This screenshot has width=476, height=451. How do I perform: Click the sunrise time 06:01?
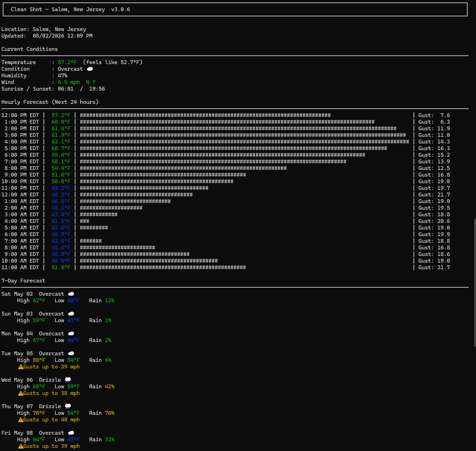click(66, 89)
